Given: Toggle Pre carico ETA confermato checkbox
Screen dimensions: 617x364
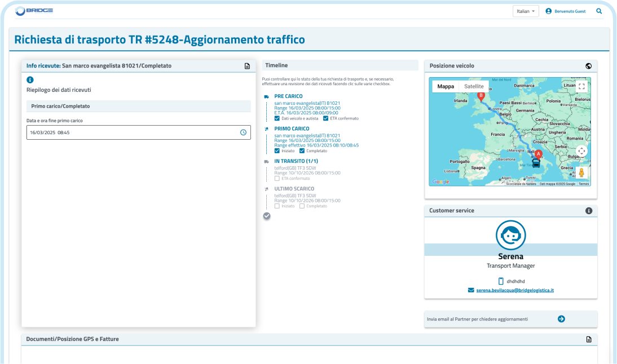Looking at the screenshot, I should (325, 118).
